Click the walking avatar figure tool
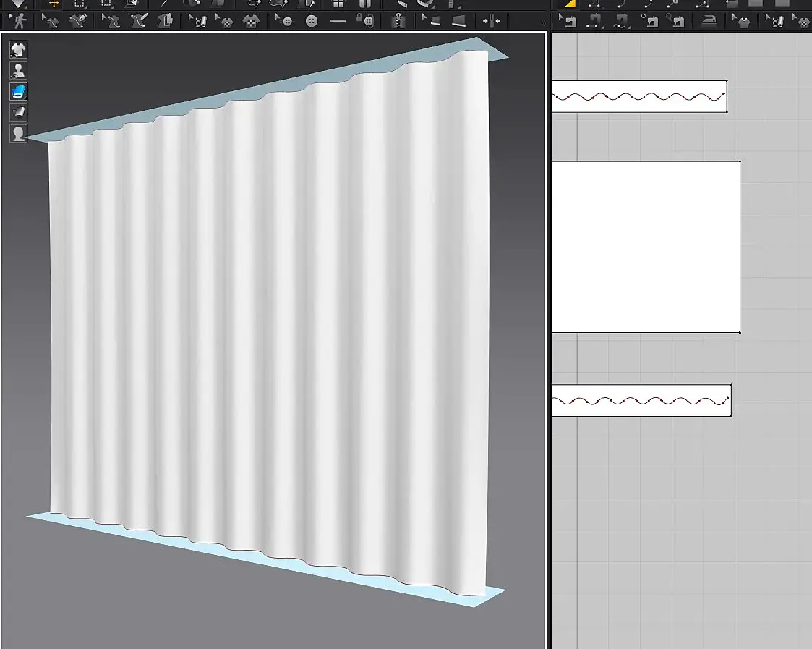The image size is (812, 649). [x=18, y=21]
